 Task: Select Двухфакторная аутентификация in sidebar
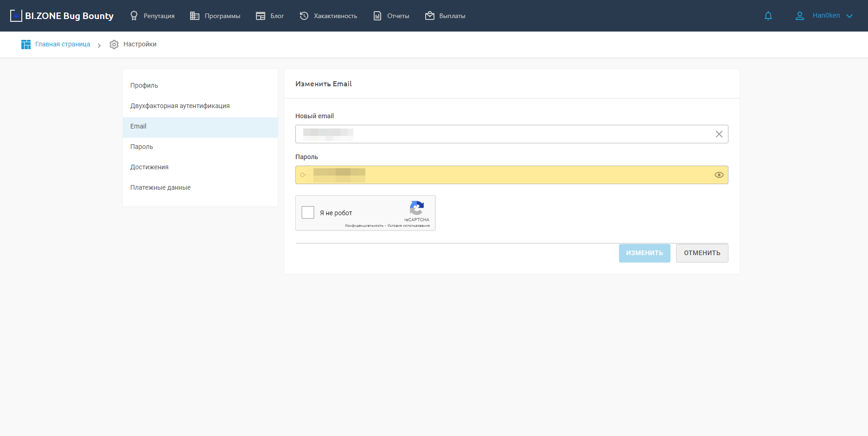click(x=180, y=106)
